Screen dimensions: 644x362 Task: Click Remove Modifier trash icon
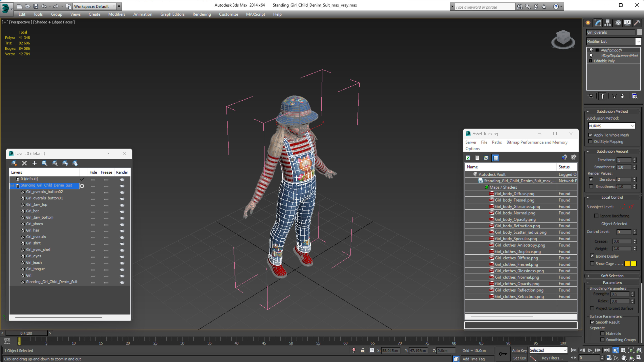[x=623, y=96]
